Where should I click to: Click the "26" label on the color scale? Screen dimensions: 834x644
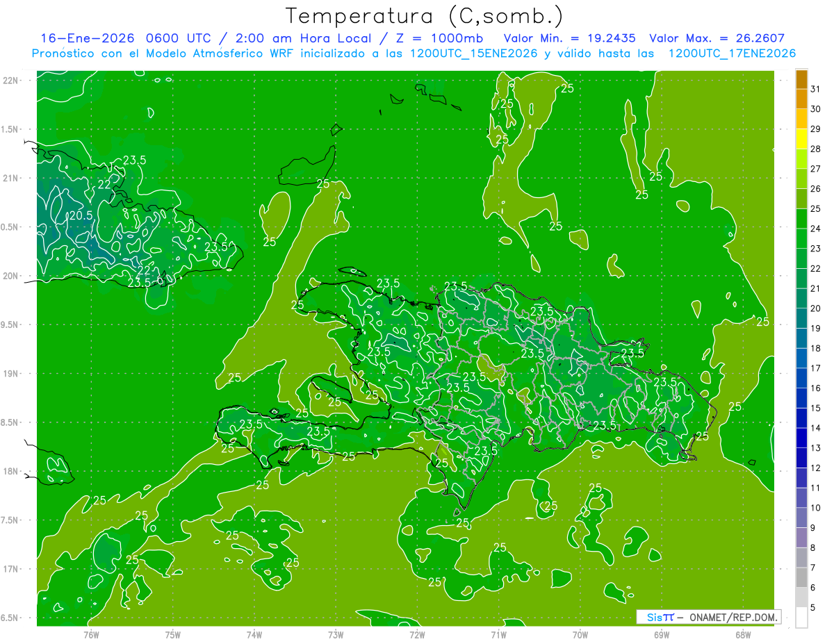tap(815, 188)
